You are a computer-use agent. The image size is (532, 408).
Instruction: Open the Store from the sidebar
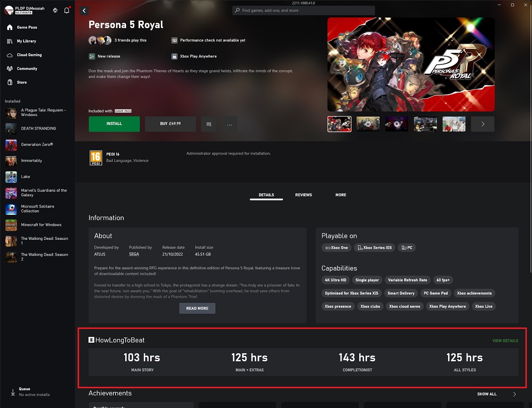[20, 82]
